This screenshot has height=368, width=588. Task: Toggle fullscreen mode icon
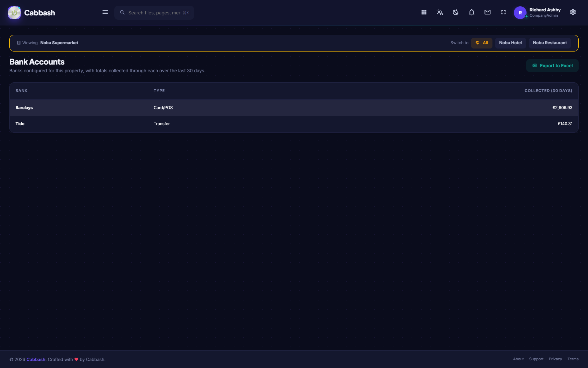[503, 12]
